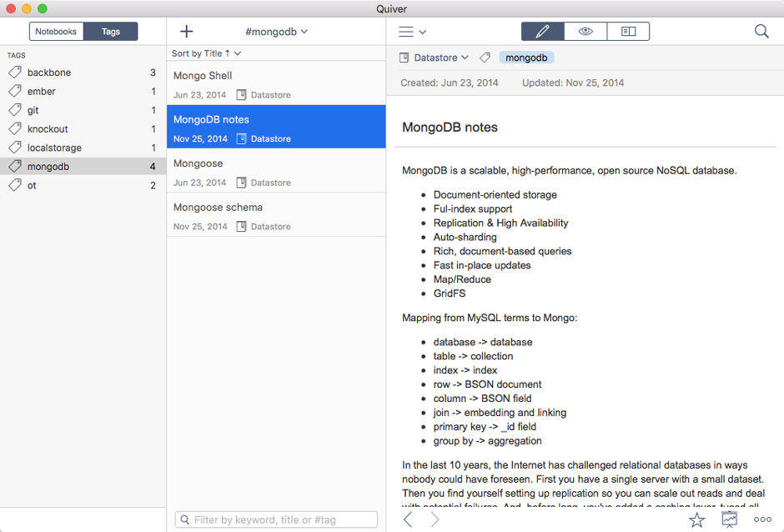
Task: Switch to editor mode with pencil icon
Action: [x=542, y=32]
